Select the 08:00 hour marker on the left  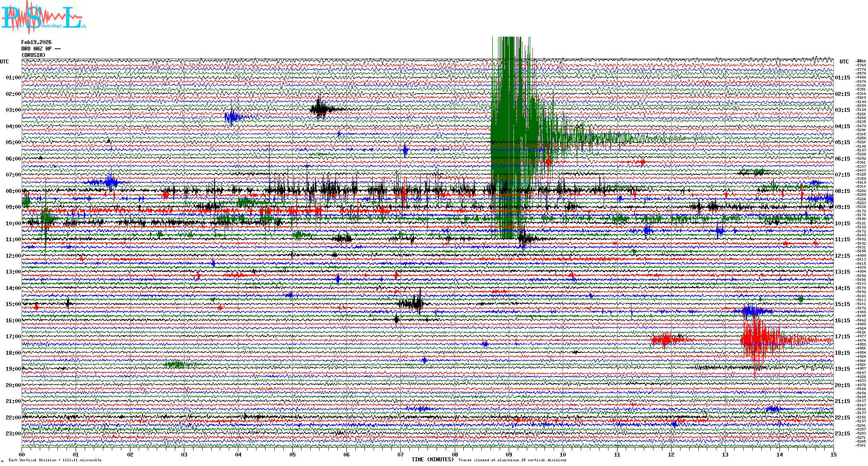pyautogui.click(x=13, y=191)
